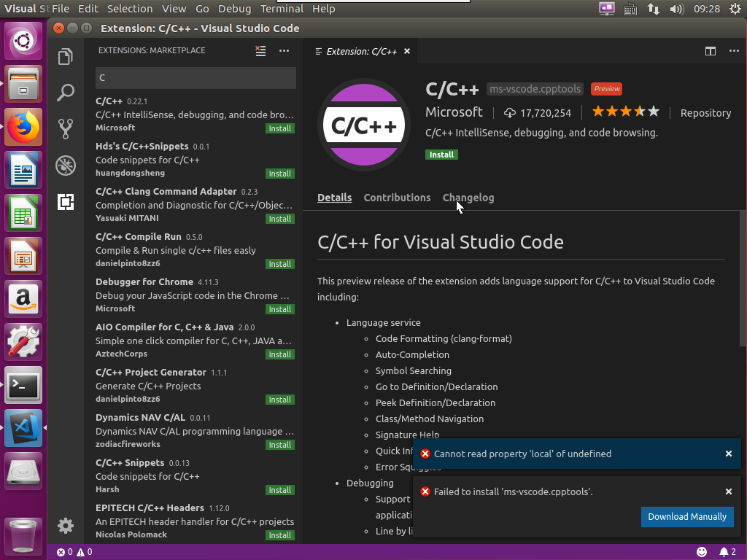Click the C/C++ extension logo

coord(364,125)
